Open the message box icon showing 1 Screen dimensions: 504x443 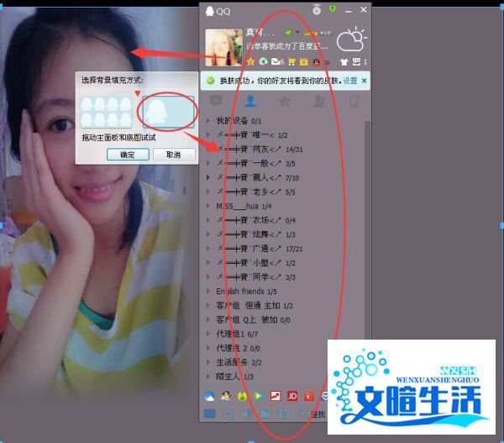[360, 61]
